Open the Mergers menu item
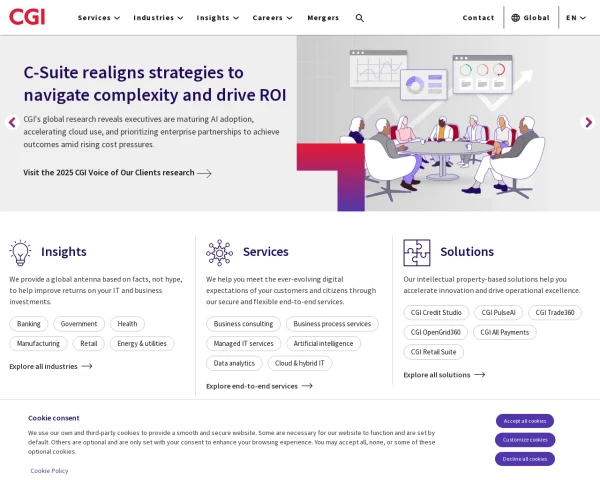Viewport: 600px width, 480px height. tap(323, 18)
